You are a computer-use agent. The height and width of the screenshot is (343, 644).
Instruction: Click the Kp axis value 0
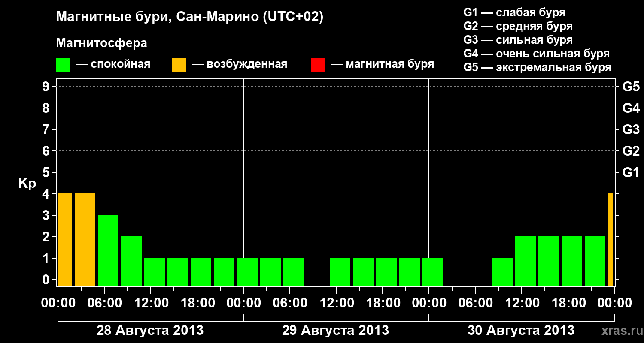[x=46, y=280]
